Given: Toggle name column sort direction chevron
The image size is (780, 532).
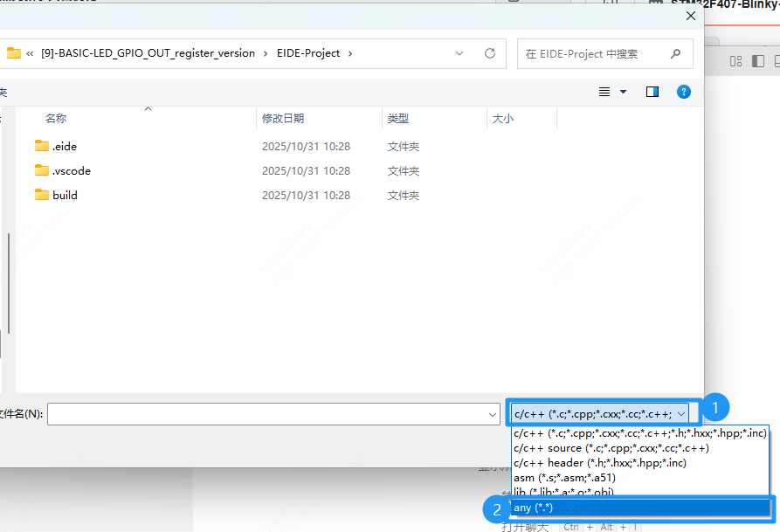Looking at the screenshot, I should (x=148, y=108).
